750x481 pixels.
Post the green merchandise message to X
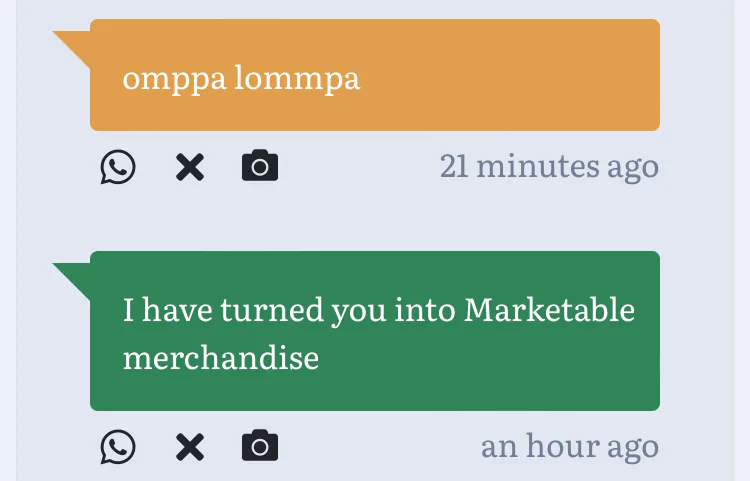click(x=189, y=447)
